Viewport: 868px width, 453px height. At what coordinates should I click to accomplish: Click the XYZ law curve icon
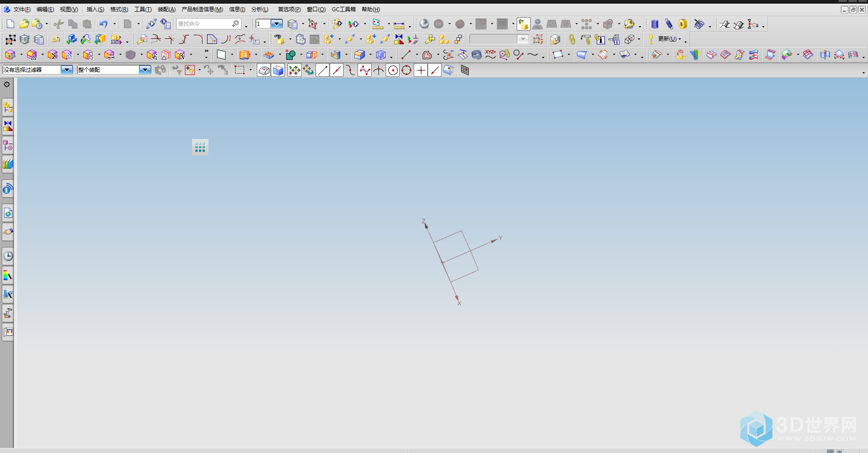(491, 55)
